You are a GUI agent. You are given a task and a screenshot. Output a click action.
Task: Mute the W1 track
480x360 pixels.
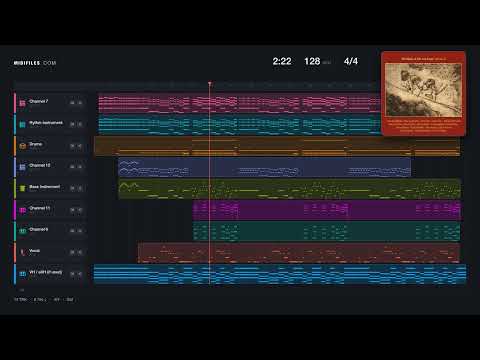click(x=72, y=274)
